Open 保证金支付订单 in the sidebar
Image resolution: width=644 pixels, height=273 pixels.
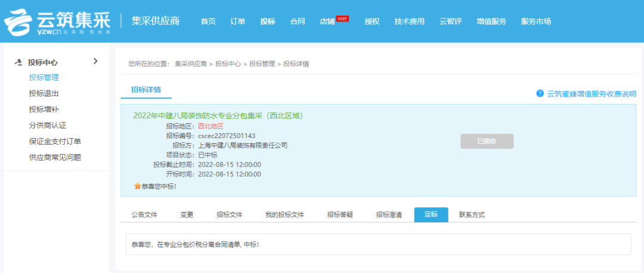55,142
